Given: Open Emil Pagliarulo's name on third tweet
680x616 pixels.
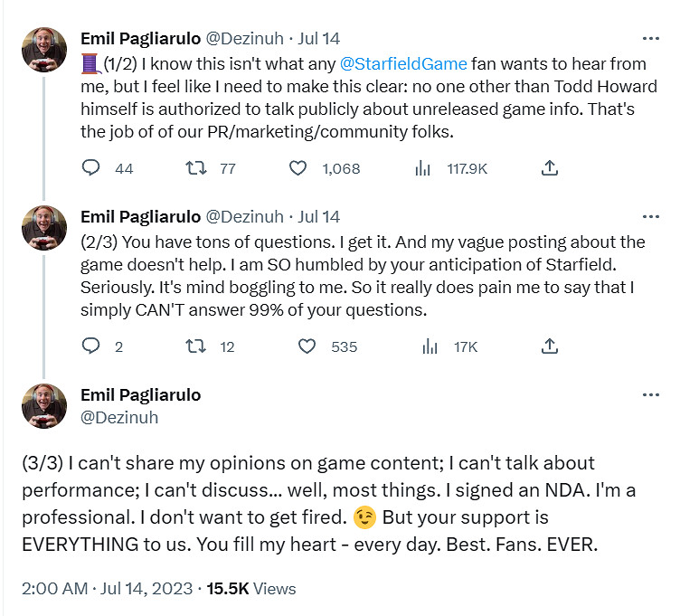Looking at the screenshot, I should (x=140, y=395).
